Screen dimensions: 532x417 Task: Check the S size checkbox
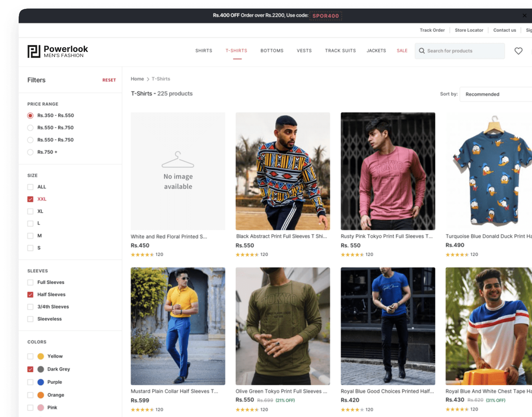tap(30, 248)
